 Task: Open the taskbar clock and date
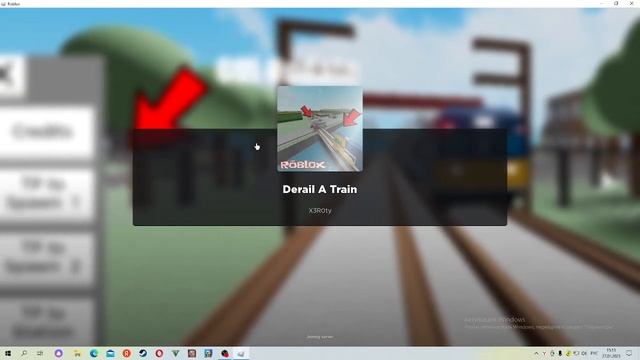(611, 353)
